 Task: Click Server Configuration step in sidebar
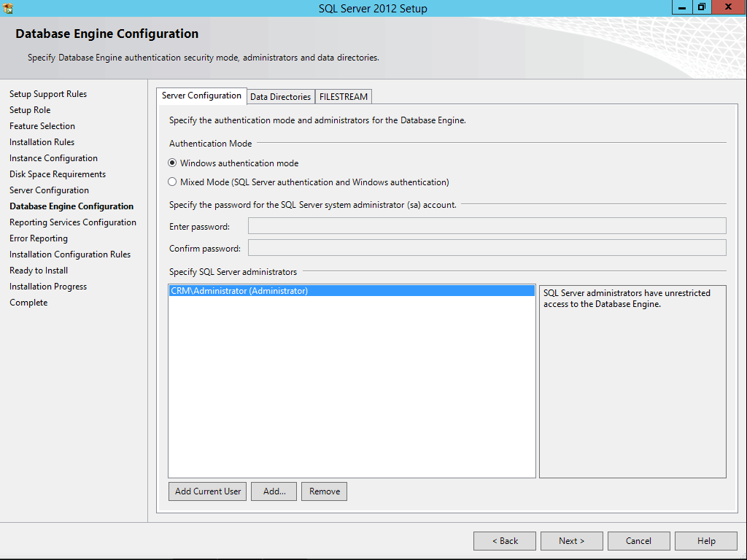(x=49, y=190)
